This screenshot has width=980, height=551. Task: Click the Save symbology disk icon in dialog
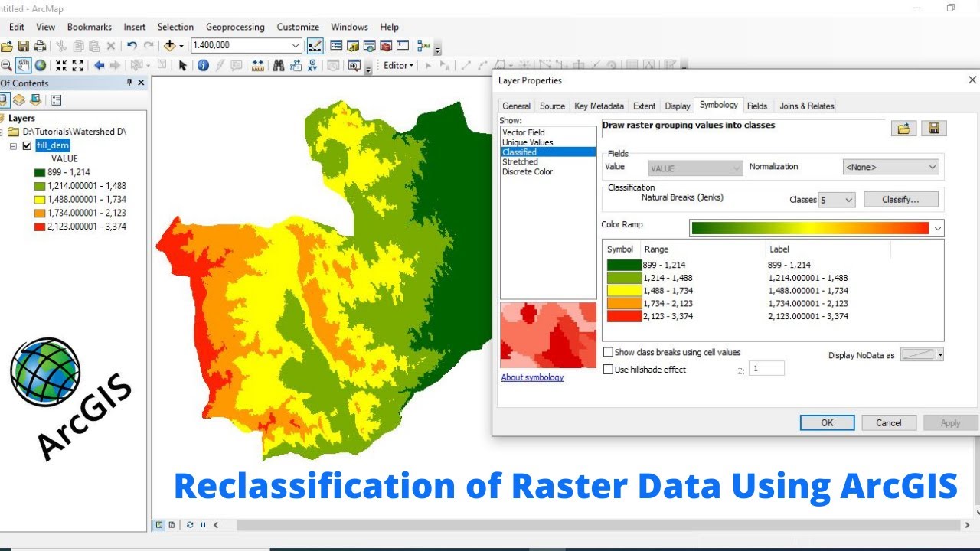coord(934,128)
